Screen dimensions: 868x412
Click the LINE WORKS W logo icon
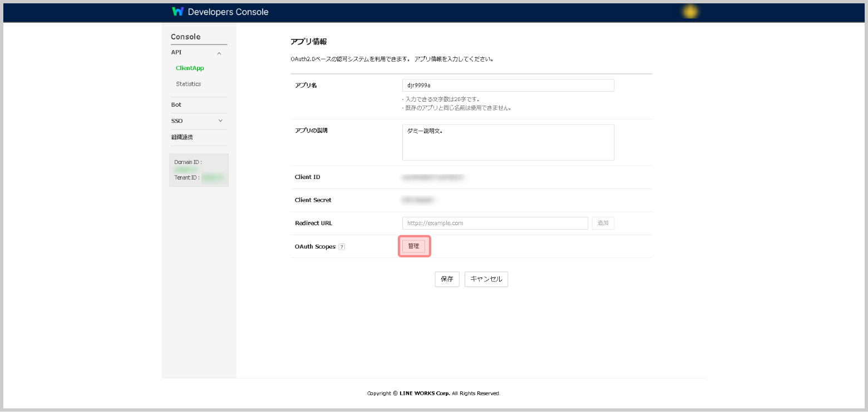coord(178,12)
